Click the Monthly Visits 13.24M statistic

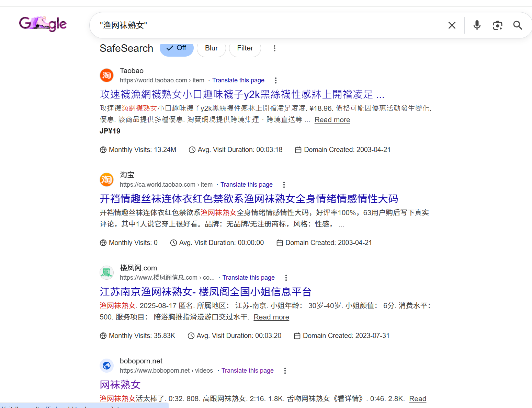(x=138, y=150)
